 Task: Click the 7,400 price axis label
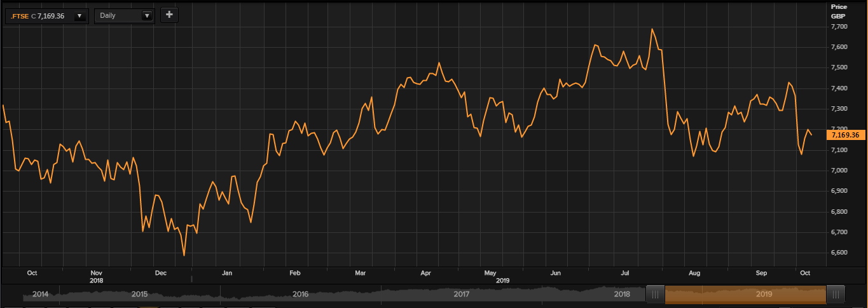pos(839,88)
